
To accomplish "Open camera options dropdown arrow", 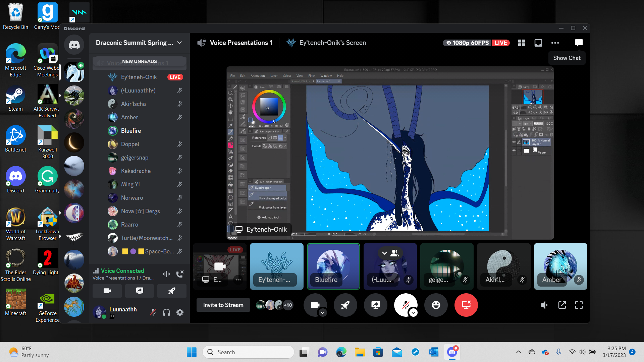I will [323, 313].
